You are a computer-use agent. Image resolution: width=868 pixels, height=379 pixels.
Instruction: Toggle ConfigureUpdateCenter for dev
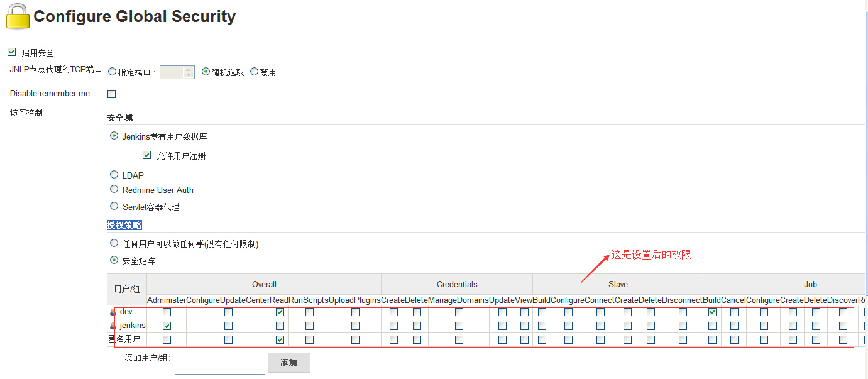coord(228,312)
